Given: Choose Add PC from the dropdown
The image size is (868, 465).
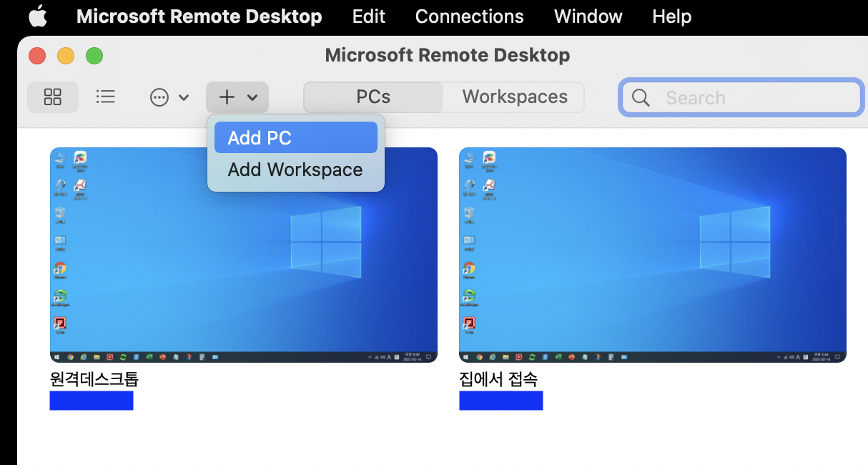Looking at the screenshot, I should click(x=295, y=137).
